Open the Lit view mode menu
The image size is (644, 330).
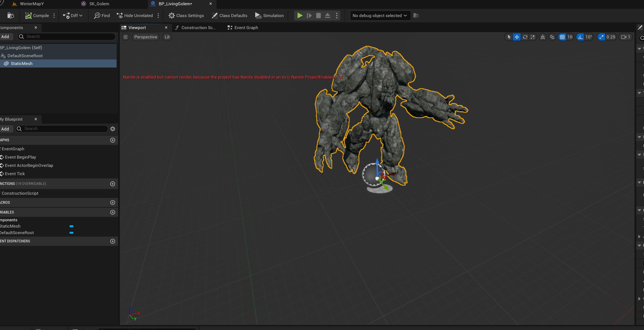pos(167,37)
